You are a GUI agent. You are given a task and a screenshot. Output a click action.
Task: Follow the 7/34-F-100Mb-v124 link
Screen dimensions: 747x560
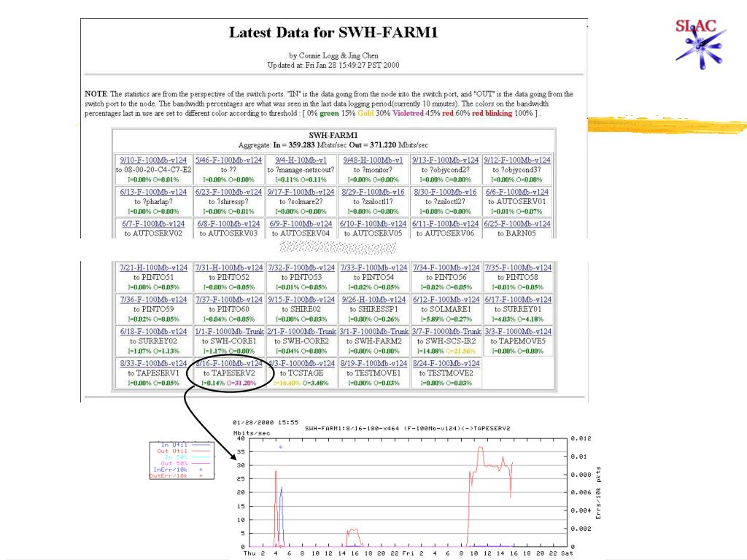[x=446, y=268]
